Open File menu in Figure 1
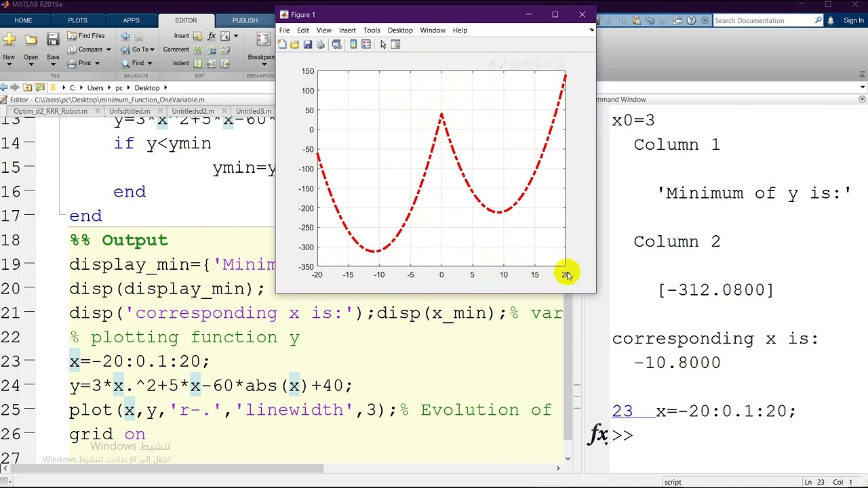 (x=284, y=30)
